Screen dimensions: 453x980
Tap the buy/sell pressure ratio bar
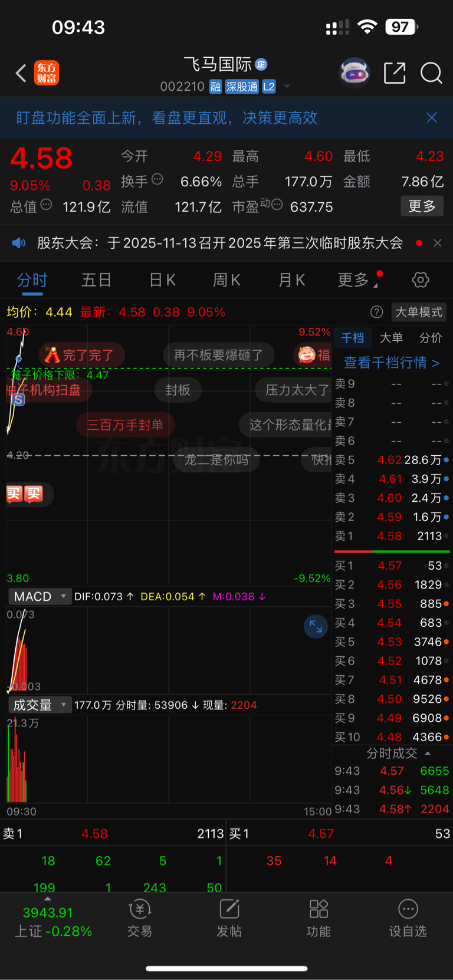[x=392, y=551]
